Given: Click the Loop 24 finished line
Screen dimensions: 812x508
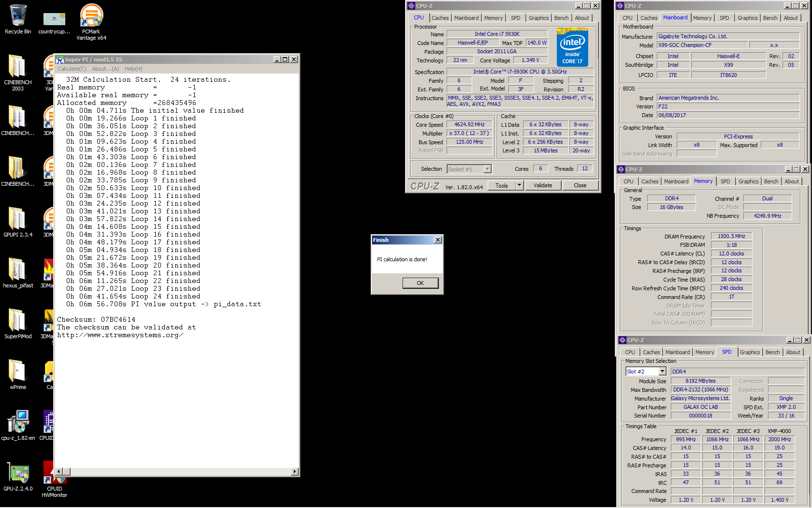Looking at the screenshot, I should 133,296.
